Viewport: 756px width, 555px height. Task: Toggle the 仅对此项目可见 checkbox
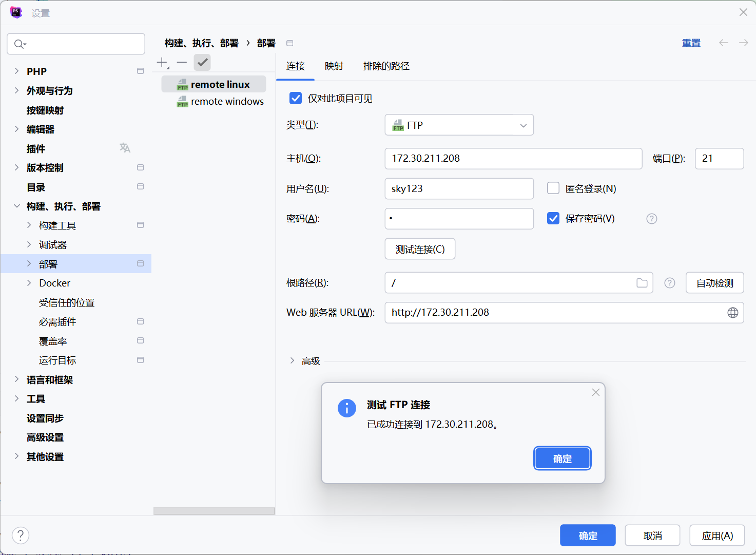tap(296, 98)
